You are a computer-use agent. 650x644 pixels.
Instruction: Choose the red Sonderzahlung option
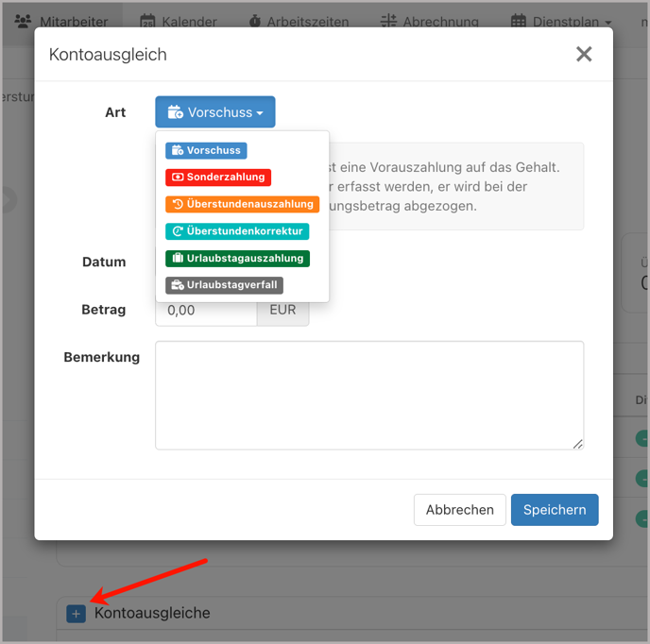pos(218,177)
